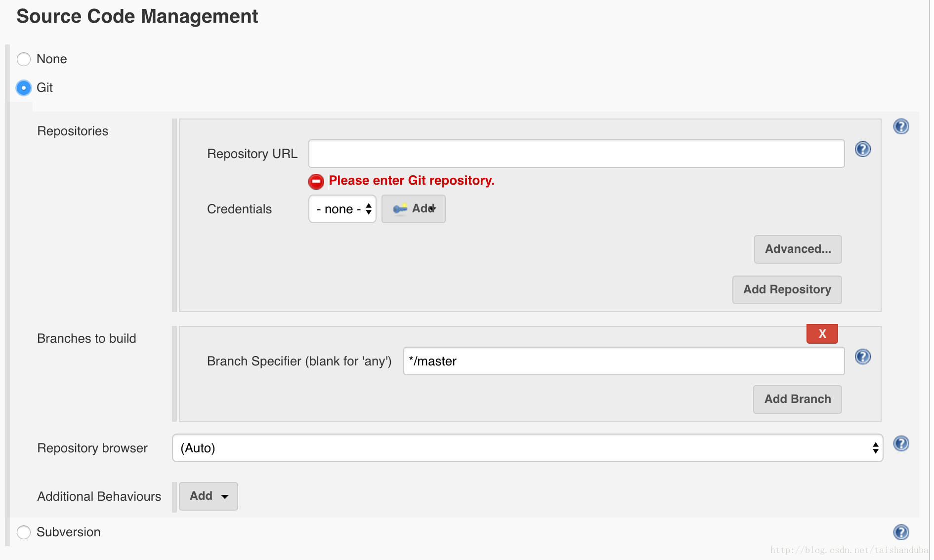
Task: Click the Branches to build label
Action: click(x=86, y=339)
